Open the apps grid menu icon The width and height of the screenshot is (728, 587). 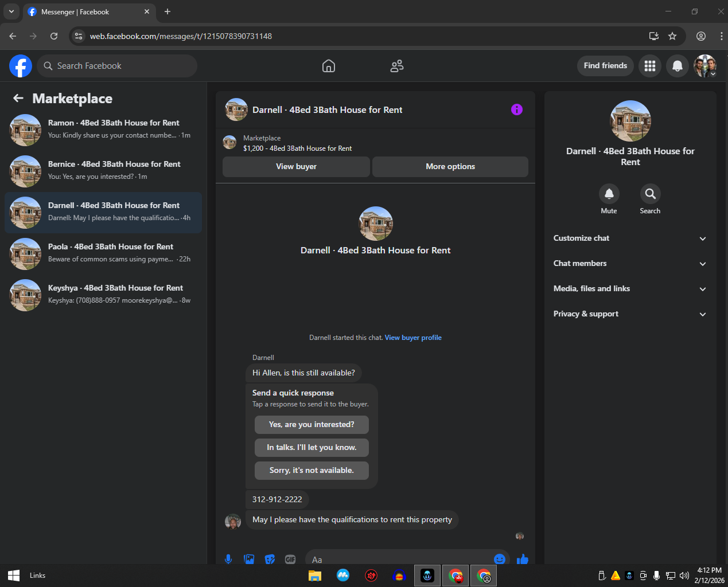point(650,66)
